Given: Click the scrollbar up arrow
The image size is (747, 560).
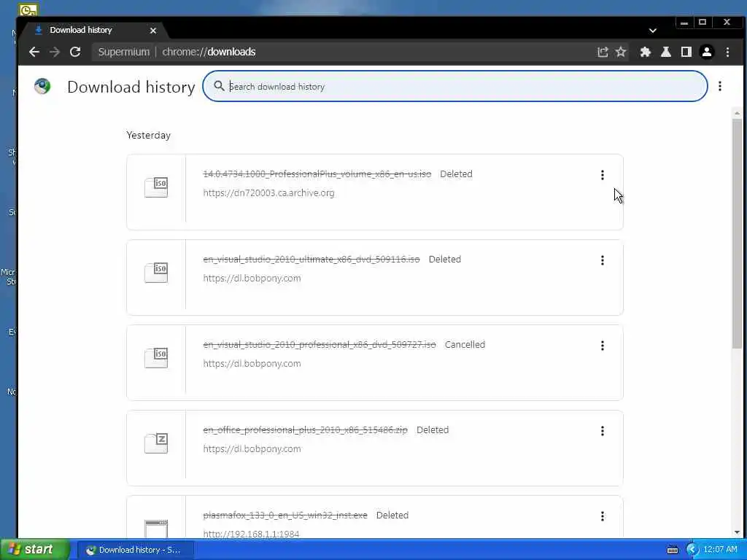Looking at the screenshot, I should tap(737, 113).
